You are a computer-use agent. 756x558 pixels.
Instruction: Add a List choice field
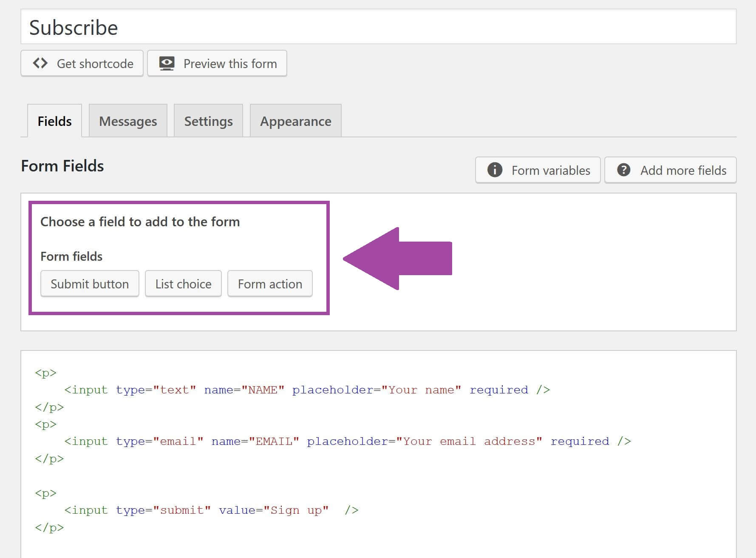183,284
